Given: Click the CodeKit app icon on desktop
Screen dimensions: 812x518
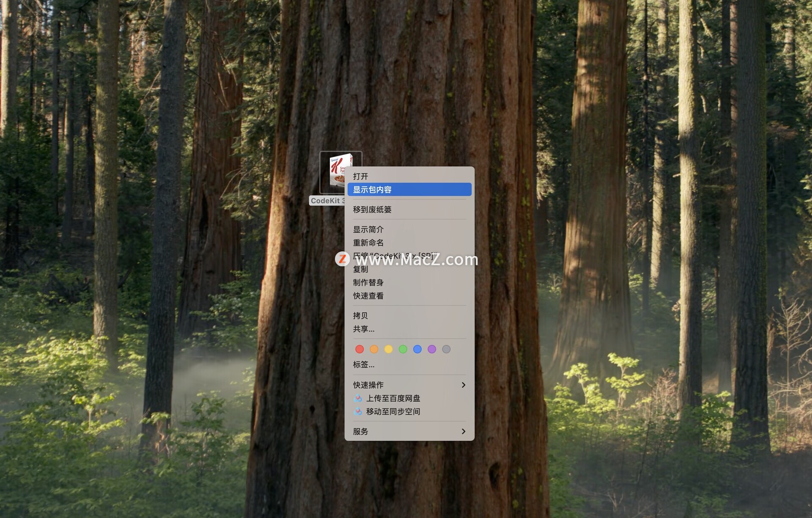Looking at the screenshot, I should 336,169.
